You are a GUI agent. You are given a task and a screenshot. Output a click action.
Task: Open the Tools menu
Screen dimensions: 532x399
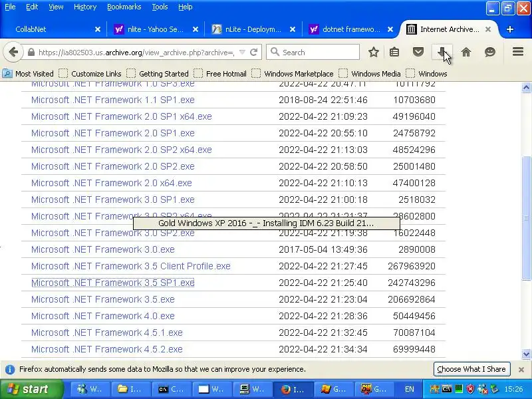point(160,7)
